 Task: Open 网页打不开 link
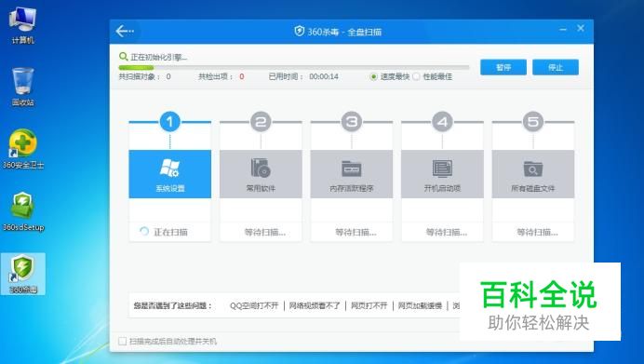click(369, 305)
